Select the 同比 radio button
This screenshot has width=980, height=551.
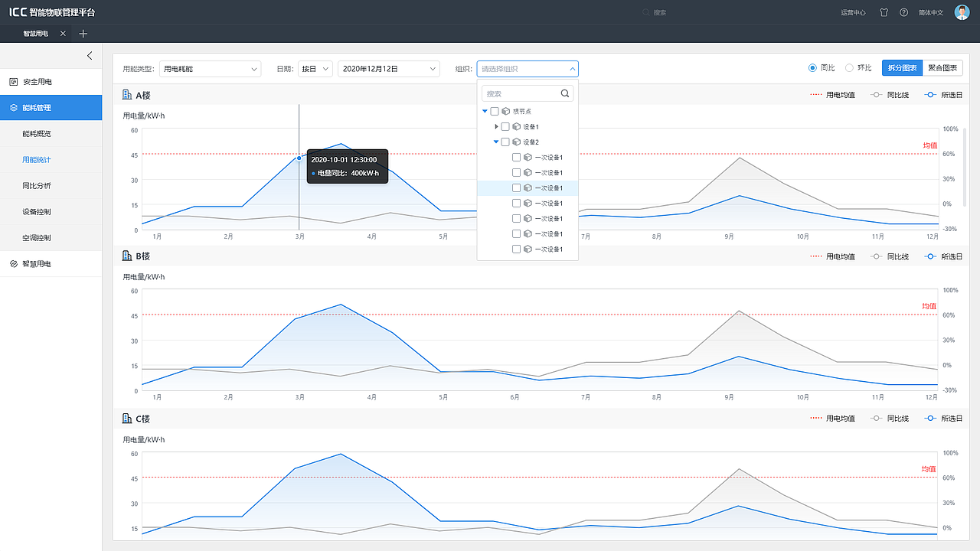812,68
